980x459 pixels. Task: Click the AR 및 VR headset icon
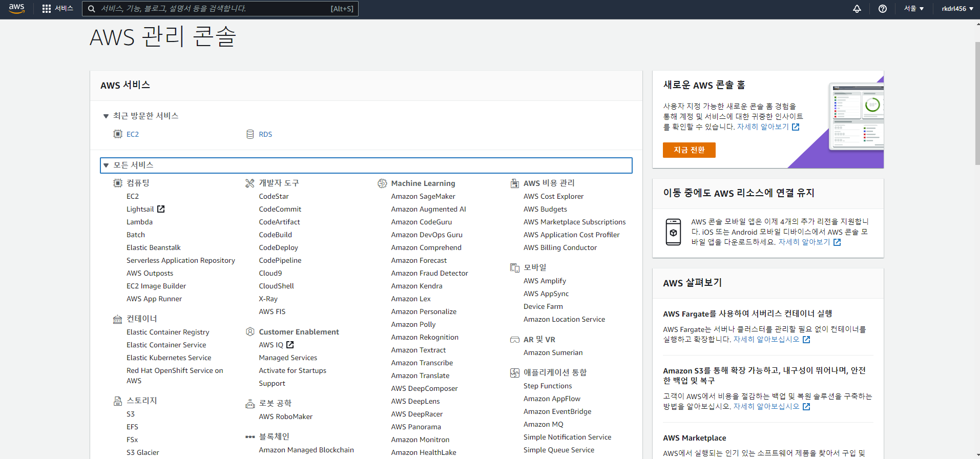point(515,340)
